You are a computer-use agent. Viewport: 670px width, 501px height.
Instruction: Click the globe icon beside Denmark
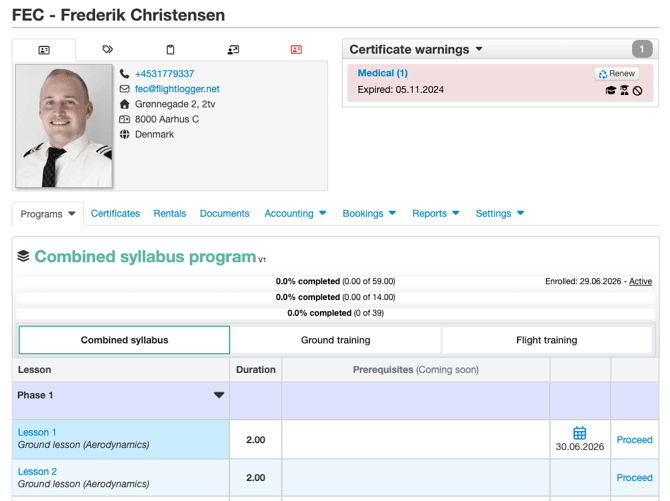tap(124, 134)
